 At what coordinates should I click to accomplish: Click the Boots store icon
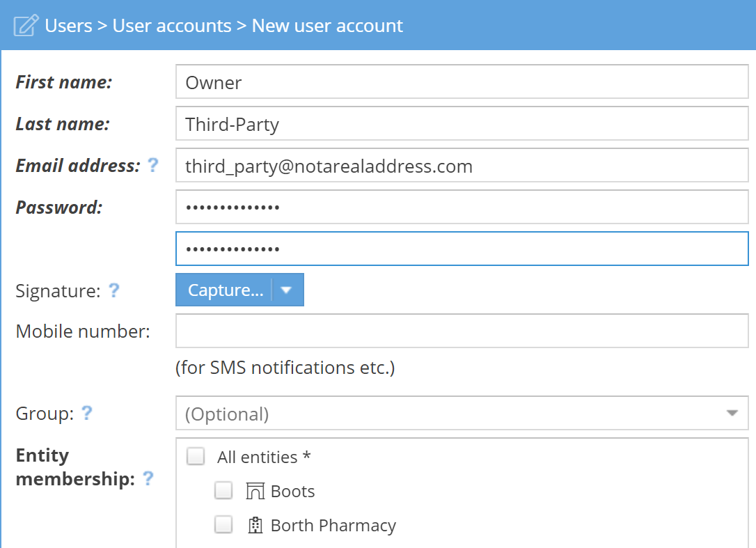click(256, 492)
